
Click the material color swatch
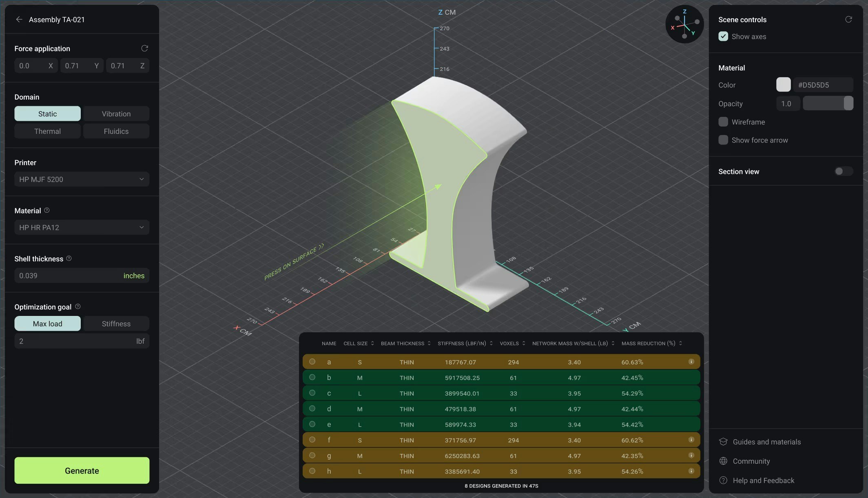tap(783, 85)
